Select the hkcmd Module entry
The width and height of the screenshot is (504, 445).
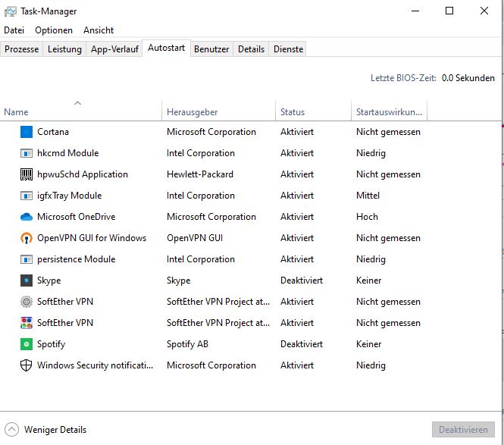pos(67,153)
